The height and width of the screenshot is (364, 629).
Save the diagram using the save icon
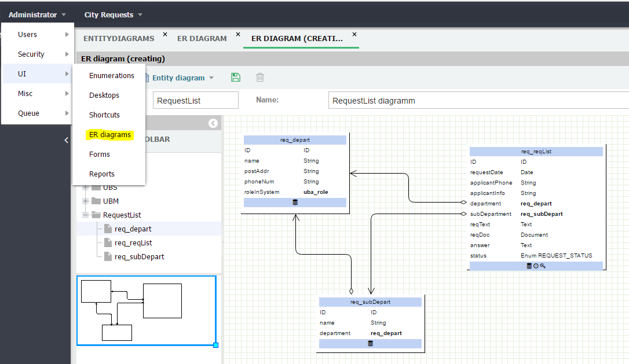tap(235, 77)
